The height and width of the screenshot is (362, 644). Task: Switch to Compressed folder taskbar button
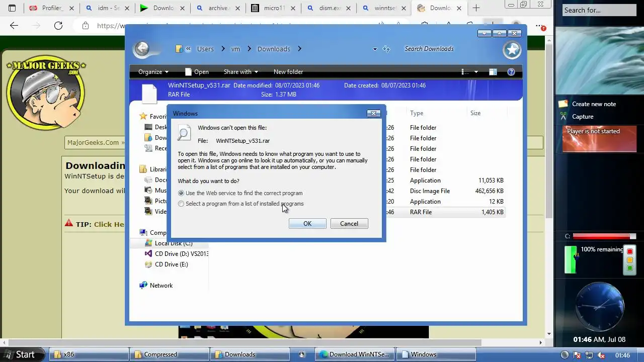[x=169, y=354]
